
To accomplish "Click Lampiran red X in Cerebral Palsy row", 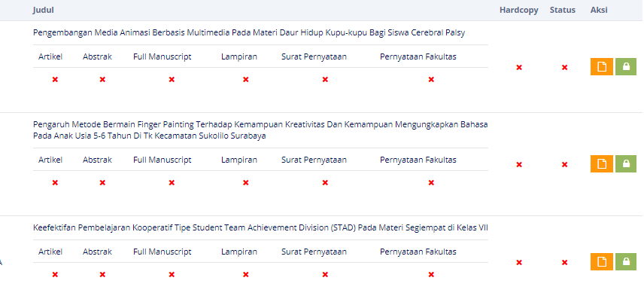I will click(x=245, y=79).
